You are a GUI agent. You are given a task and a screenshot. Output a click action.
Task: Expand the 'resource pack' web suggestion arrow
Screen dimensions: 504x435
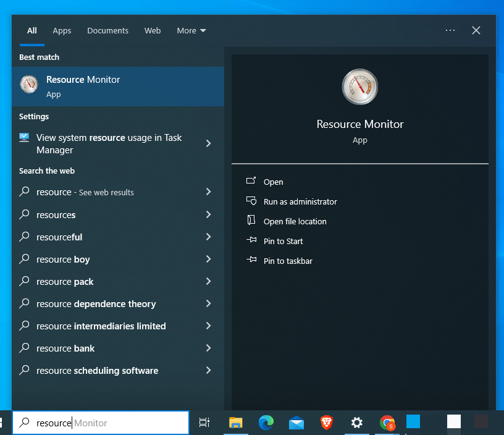coord(208,282)
